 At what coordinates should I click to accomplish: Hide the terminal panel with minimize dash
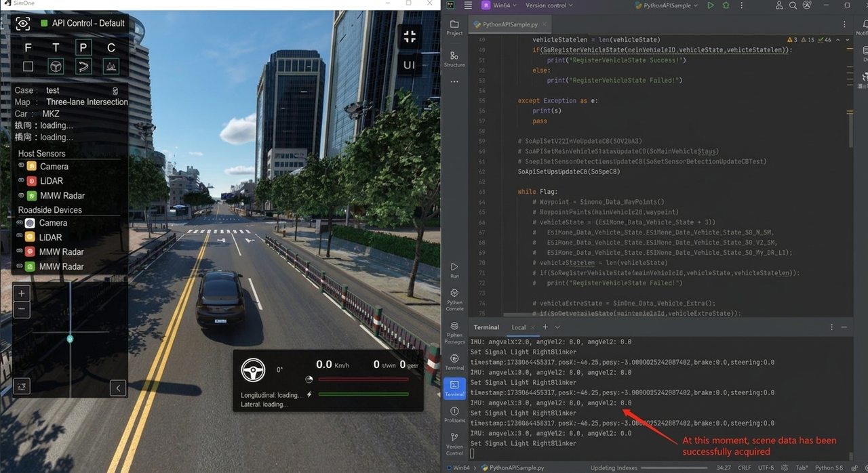[844, 327]
